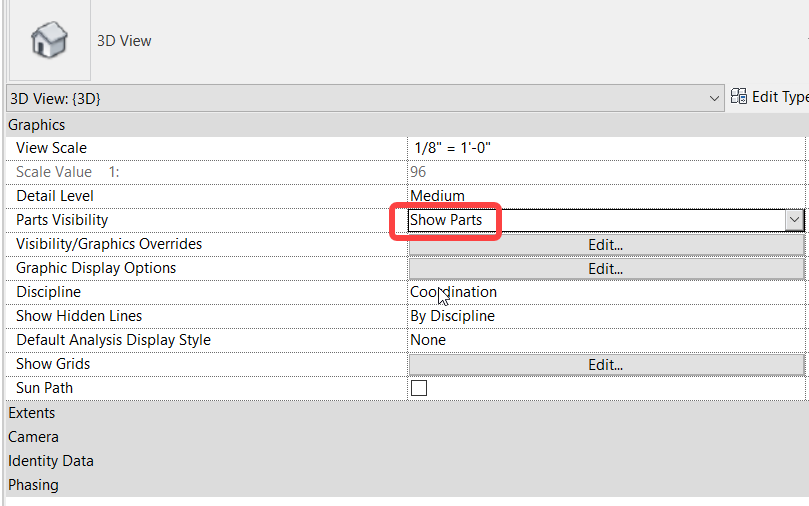Image resolution: width=809 pixels, height=506 pixels.
Task: Open the Parts Visibility dropdown arrow
Action: coord(794,220)
